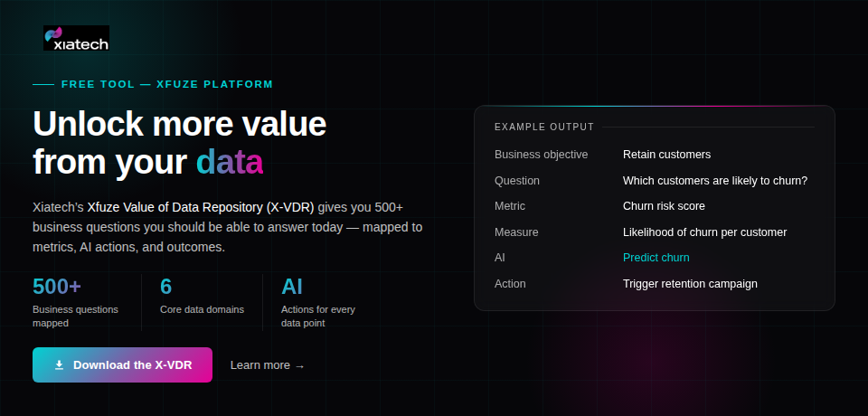The image size is (868, 416).
Task: Click the Business objective row label
Action: coord(541,155)
